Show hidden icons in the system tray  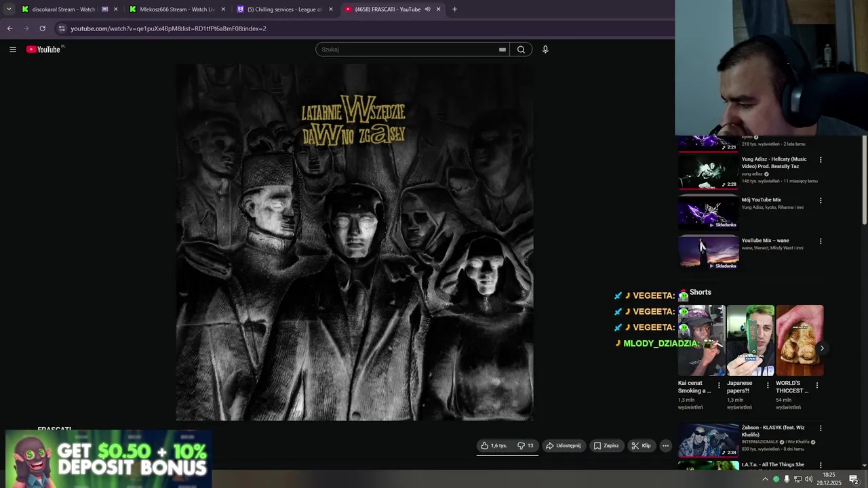pos(765,479)
